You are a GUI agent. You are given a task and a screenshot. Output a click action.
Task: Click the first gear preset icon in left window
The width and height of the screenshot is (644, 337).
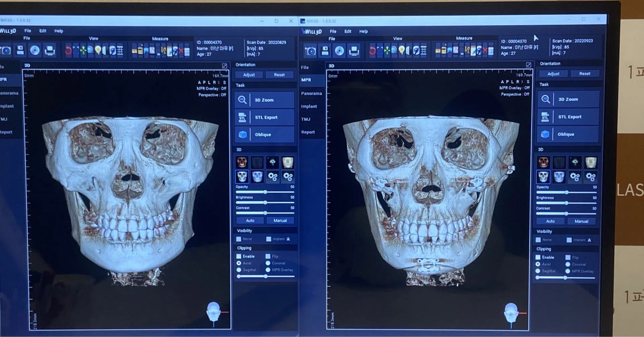point(272,176)
